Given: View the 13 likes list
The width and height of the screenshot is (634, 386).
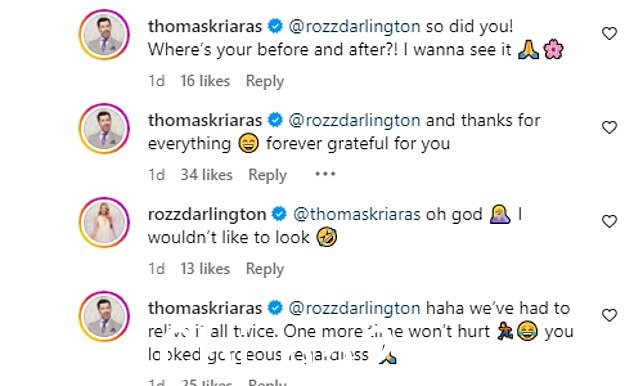Looking at the screenshot, I should click(x=205, y=268).
